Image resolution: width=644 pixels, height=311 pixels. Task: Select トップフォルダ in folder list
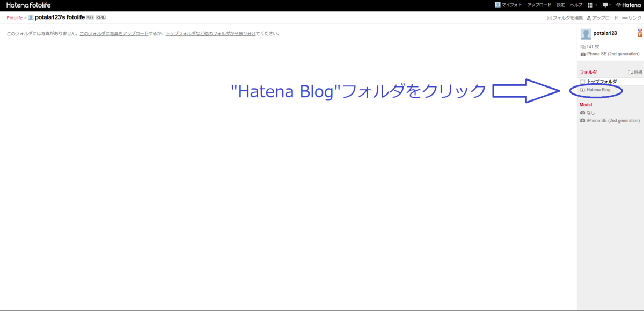(598, 82)
